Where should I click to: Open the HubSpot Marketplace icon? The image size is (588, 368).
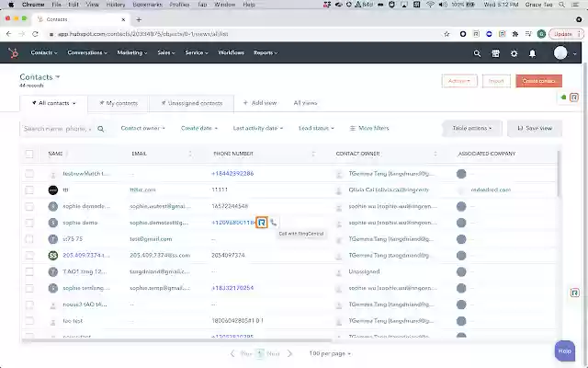[x=496, y=53]
